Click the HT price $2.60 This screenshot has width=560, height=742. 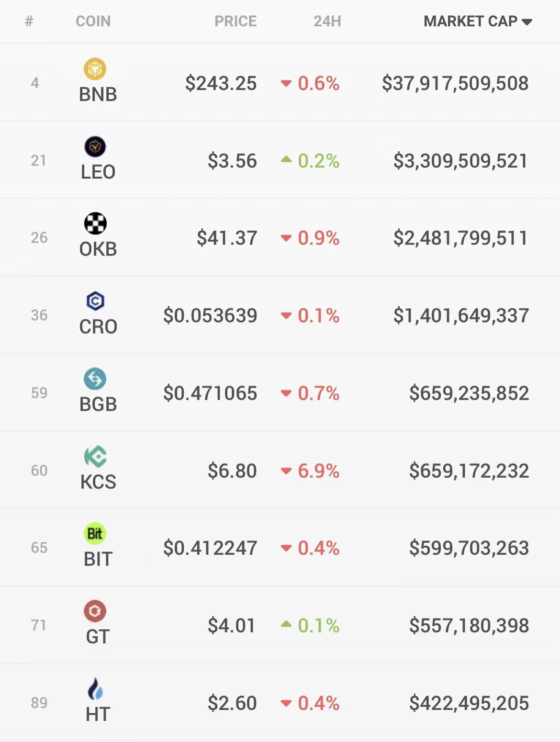click(x=232, y=703)
